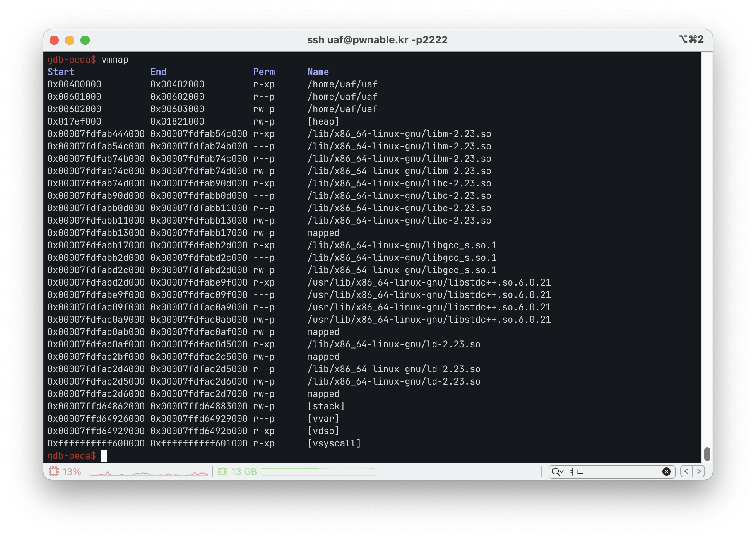
Task: Click the ssh uaf@pwnable.kr window title
Action: pos(377,40)
